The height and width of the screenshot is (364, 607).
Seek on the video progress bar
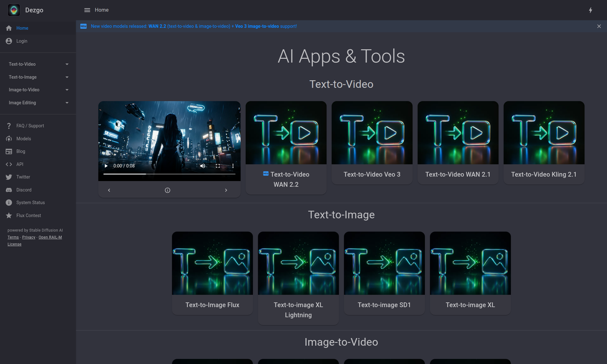click(169, 174)
